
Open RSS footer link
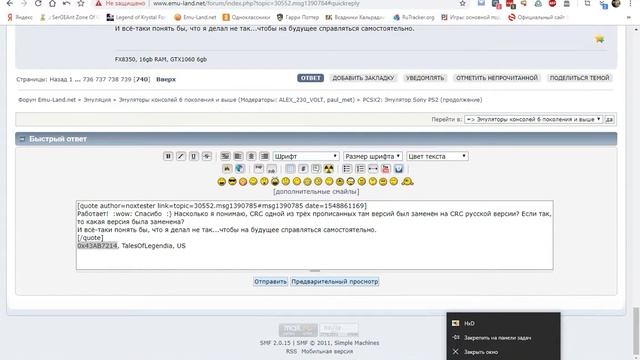[x=291, y=351]
